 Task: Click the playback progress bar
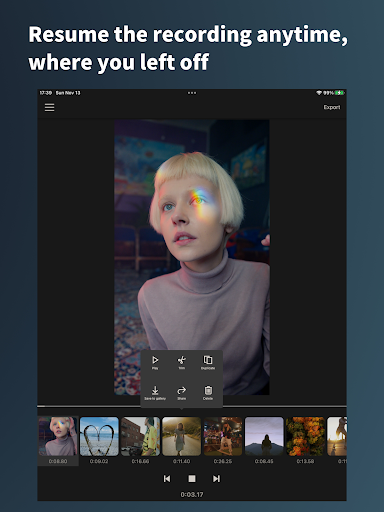click(192, 406)
